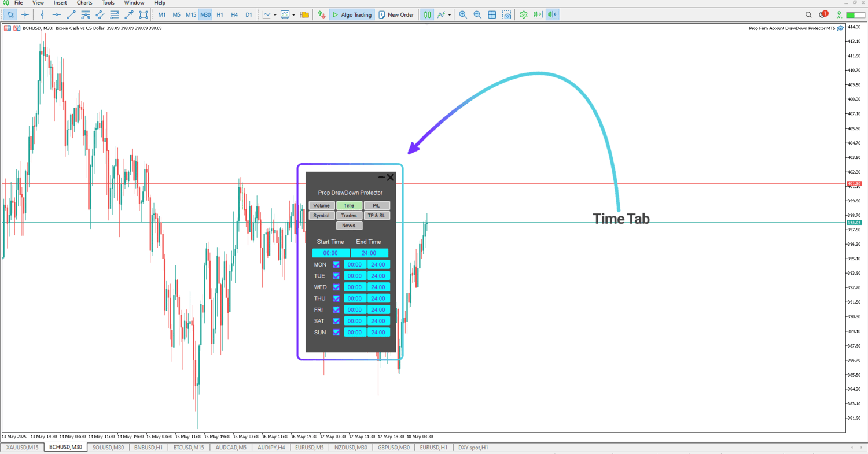Open the Charts menu

(84, 3)
